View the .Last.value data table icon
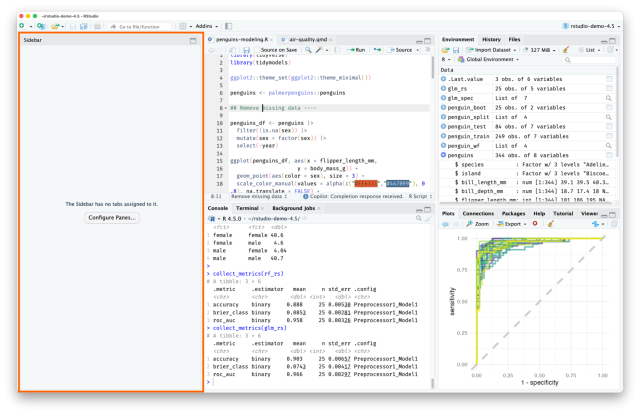The width and height of the screenshot is (640, 415). pos(609,79)
